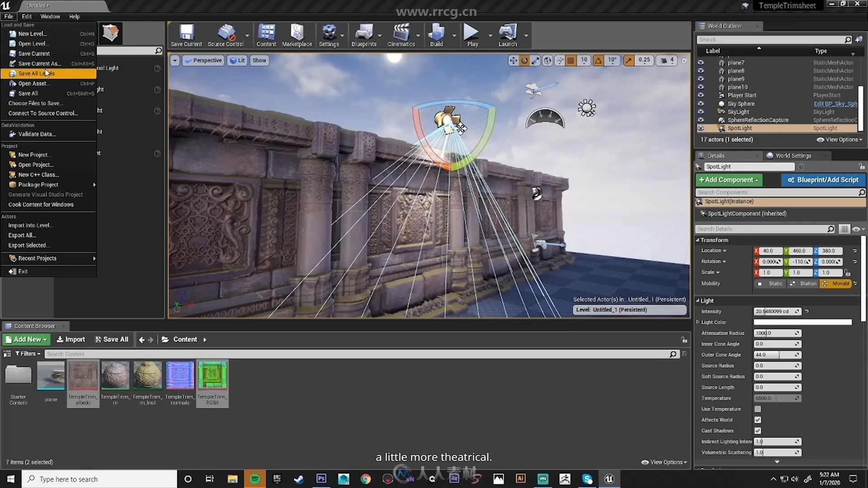
Task: Open Recent Projects submenu
Action: 48,258
